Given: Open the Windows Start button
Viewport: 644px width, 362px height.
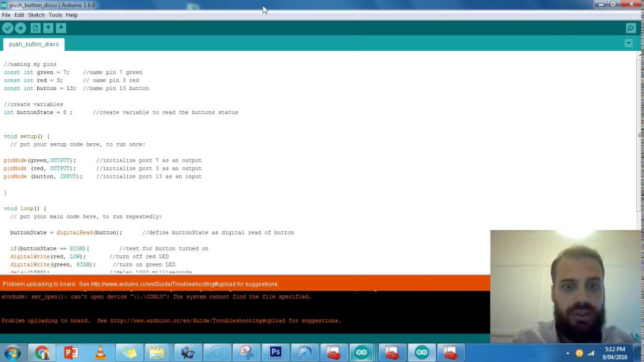Looking at the screenshot, I should (x=12, y=352).
